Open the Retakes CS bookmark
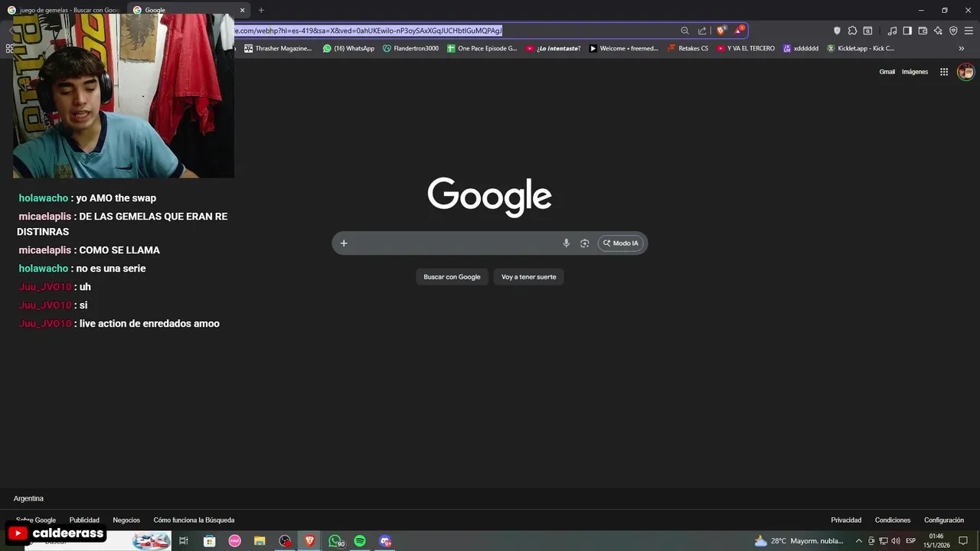 click(x=688, y=48)
